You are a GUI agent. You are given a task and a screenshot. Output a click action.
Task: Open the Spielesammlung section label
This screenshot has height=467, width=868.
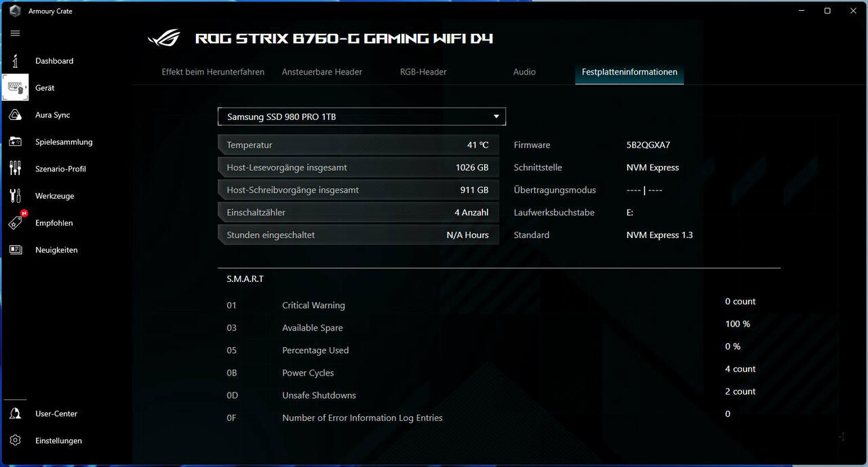coord(64,142)
